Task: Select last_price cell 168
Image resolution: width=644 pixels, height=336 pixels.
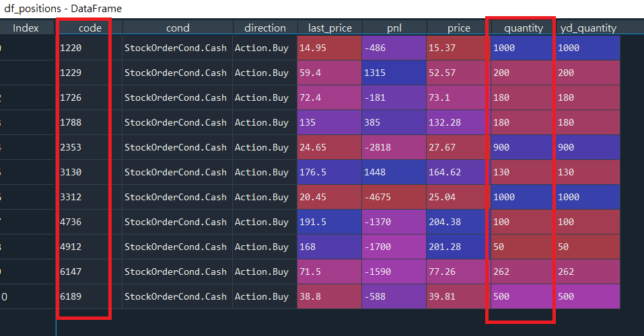Action: 329,247
